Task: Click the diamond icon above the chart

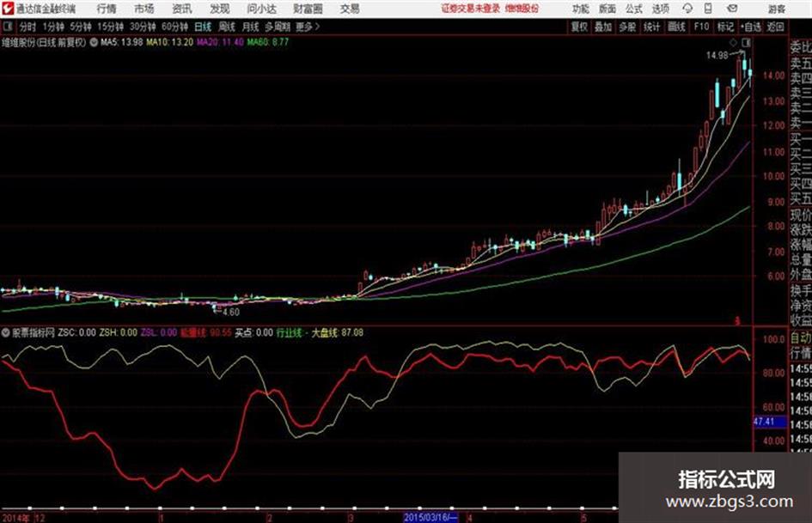Action: click(x=733, y=42)
